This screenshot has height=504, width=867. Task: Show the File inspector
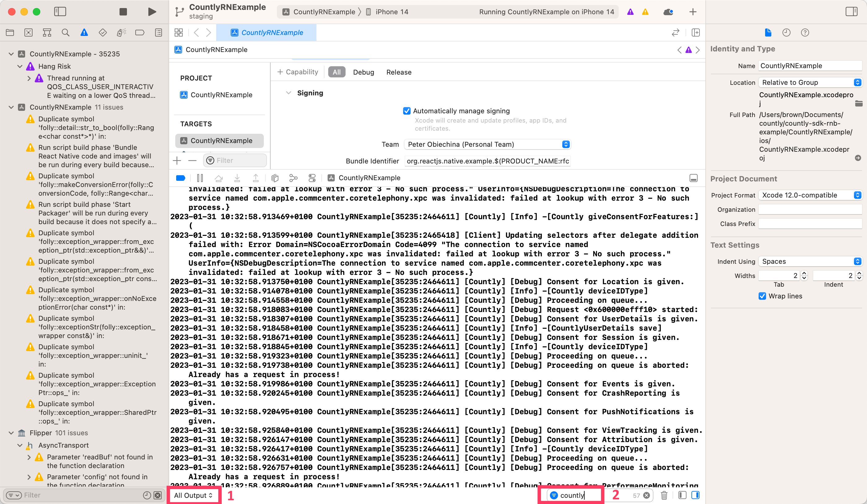768,33
